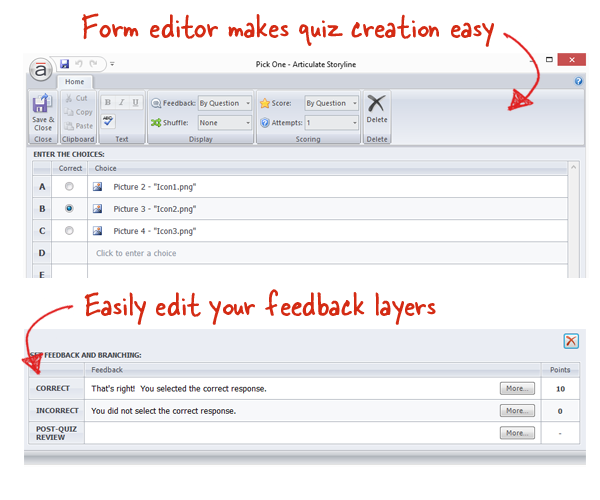Viewport: 600px width, 500px height.
Task: Click Copy in the Clipboard group
Action: [78, 112]
